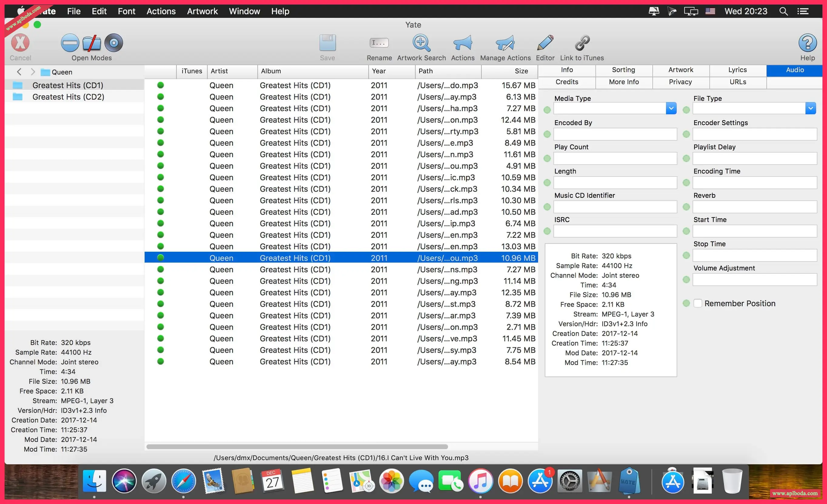
Task: Expand the File Type dropdown
Action: [811, 108]
